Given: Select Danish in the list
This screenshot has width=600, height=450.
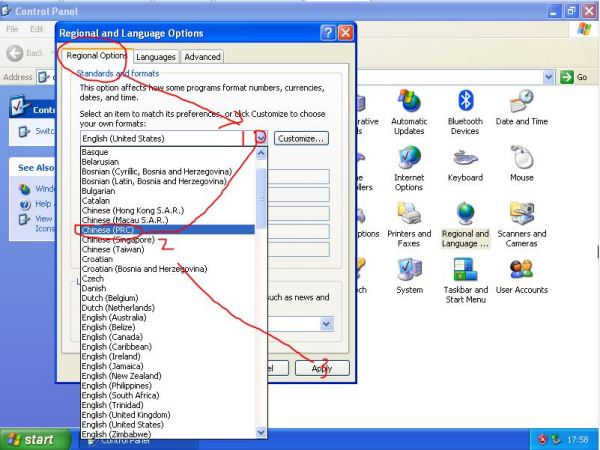Looking at the screenshot, I should (x=168, y=288).
